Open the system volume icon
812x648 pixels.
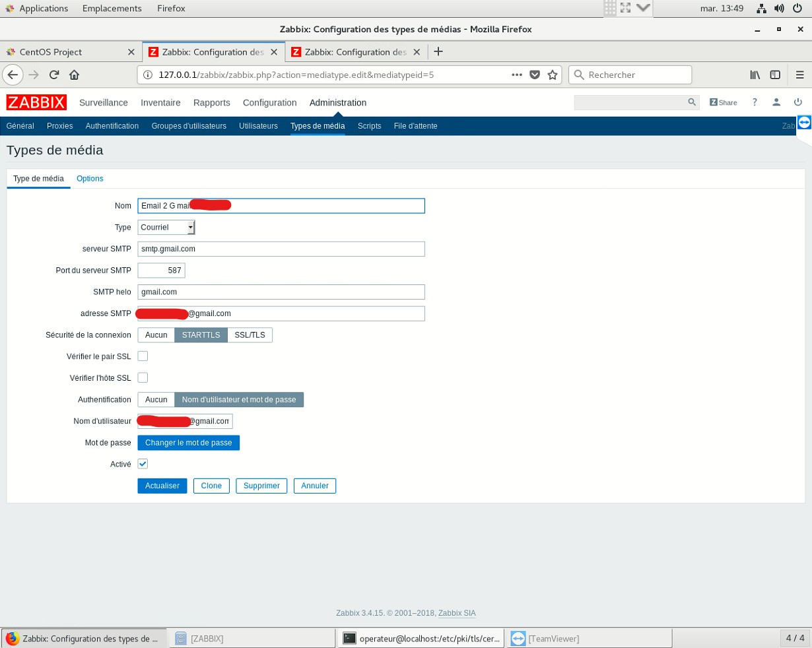779,9
